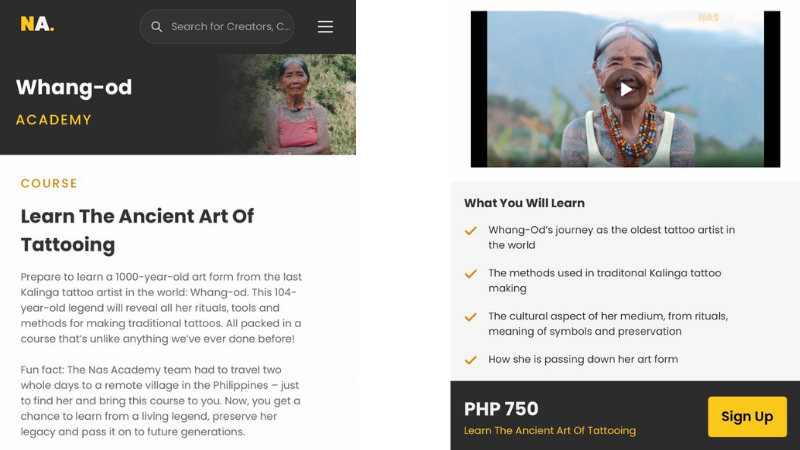The width and height of the screenshot is (800, 450).
Task: Click the What You Will Learn heading
Action: click(x=524, y=203)
